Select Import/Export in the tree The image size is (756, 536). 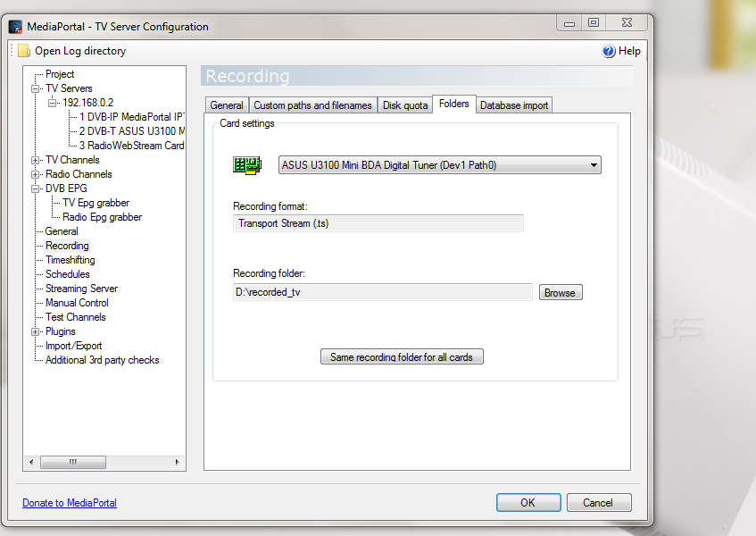(x=74, y=346)
